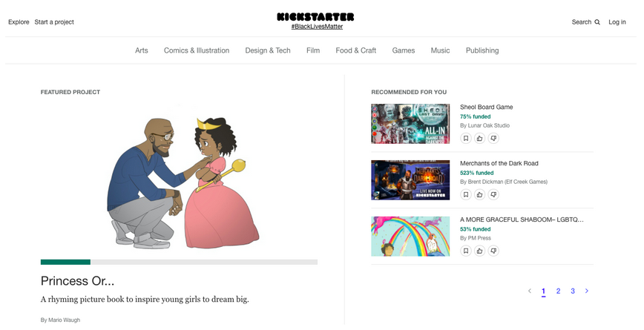Open the #BlackLivesMatter link under the logo
The height and width of the screenshot is (330, 644).
[x=317, y=26]
